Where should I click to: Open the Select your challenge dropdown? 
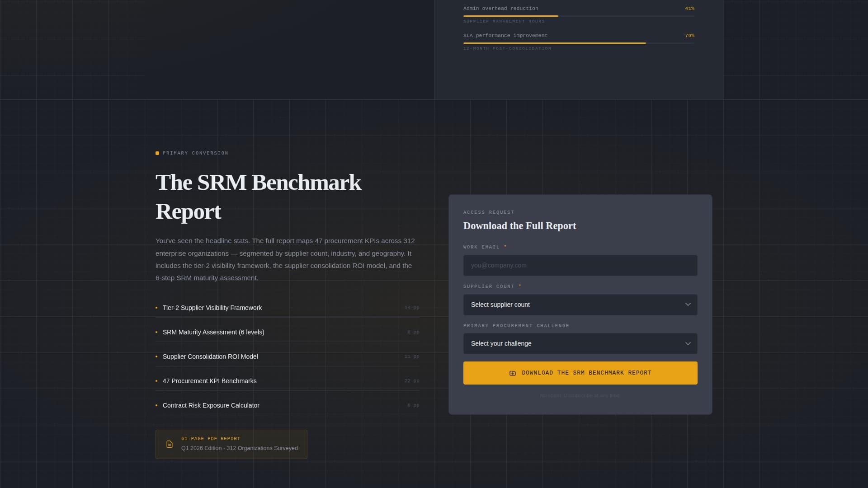click(580, 343)
